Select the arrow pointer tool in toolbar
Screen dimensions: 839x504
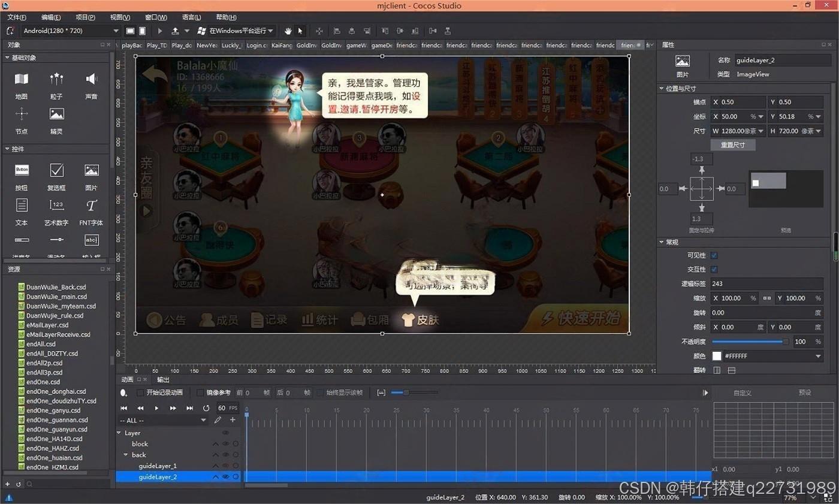(x=300, y=31)
